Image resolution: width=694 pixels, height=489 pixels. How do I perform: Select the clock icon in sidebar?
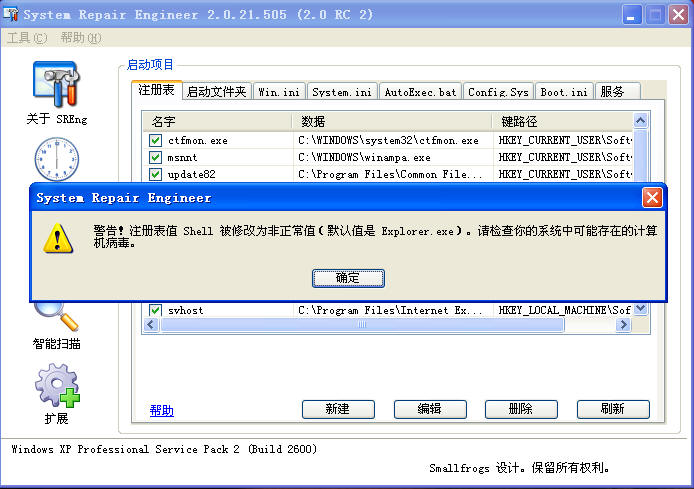tap(57, 159)
